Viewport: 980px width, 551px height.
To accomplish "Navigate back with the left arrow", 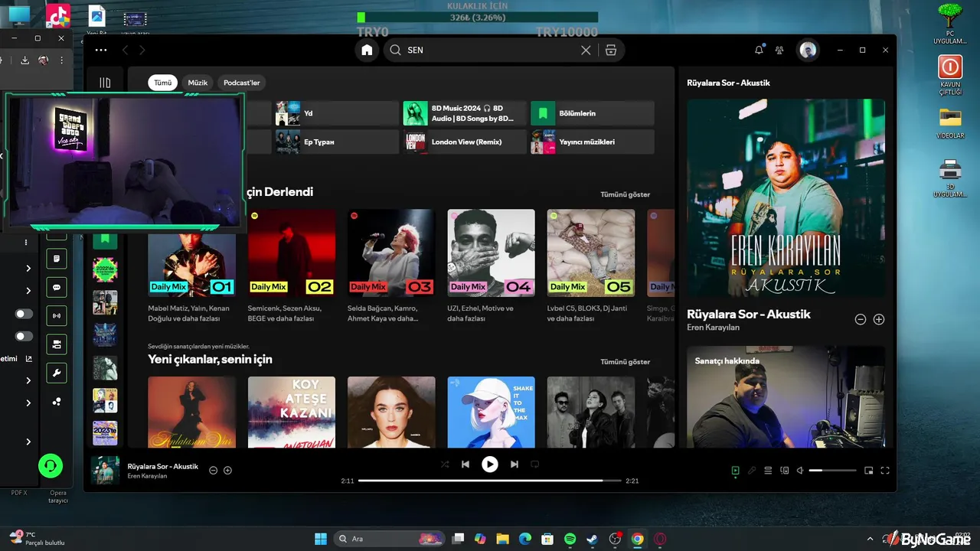I will 125,50.
